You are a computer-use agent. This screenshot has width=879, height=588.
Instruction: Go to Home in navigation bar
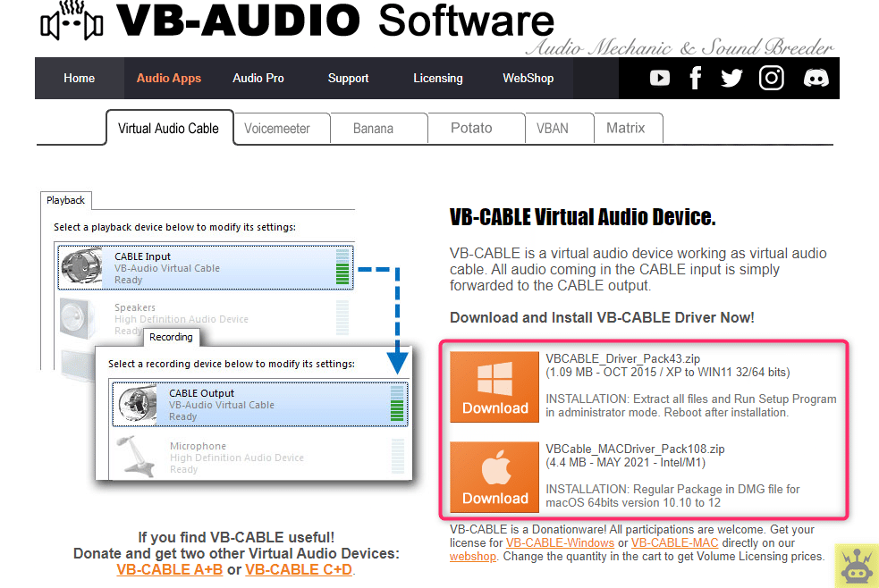79,79
